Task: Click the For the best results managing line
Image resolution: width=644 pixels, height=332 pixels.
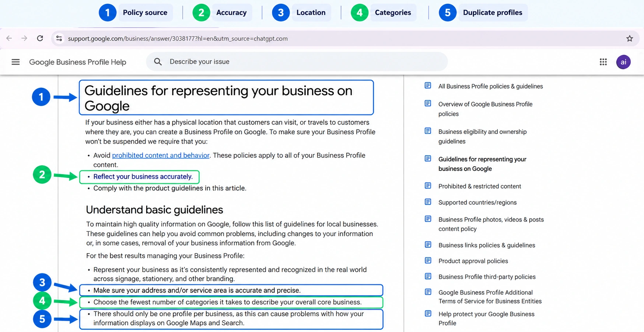Action: tap(165, 256)
